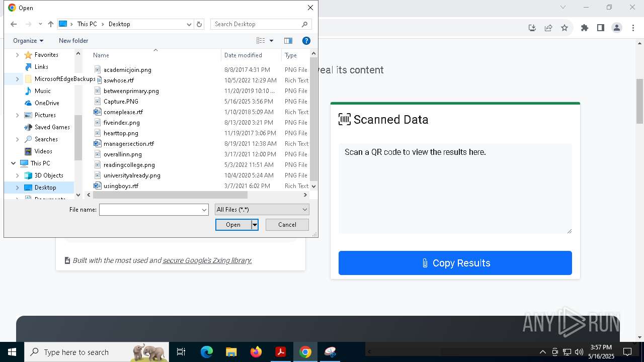Collapse the This PC tree node
Image resolution: width=644 pixels, height=362 pixels.
click(13, 163)
